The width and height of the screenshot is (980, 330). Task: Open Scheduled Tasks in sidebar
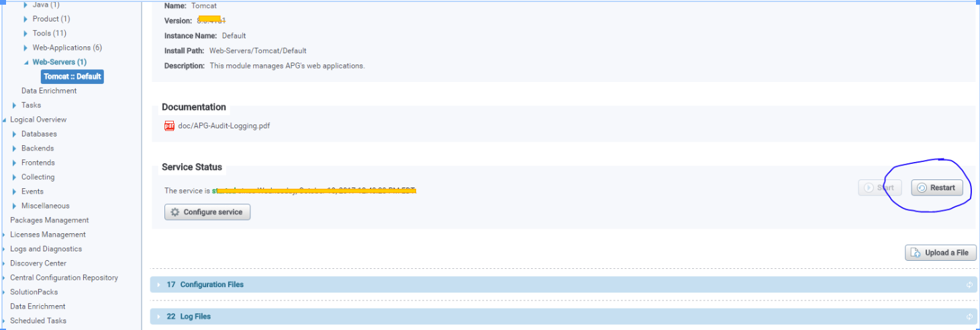click(x=38, y=321)
